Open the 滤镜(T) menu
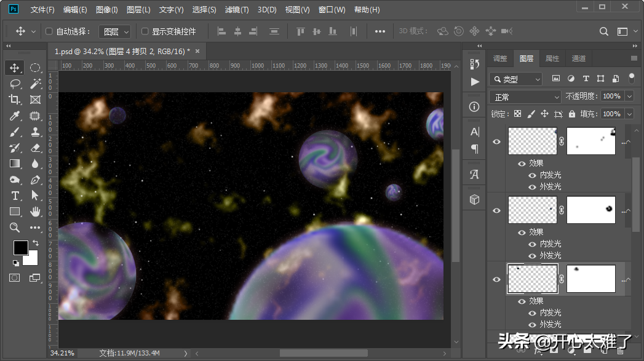644x361 pixels. [x=237, y=10]
